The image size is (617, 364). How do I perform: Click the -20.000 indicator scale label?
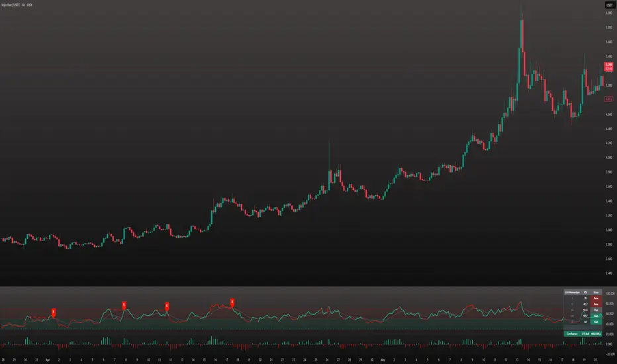[610, 354]
